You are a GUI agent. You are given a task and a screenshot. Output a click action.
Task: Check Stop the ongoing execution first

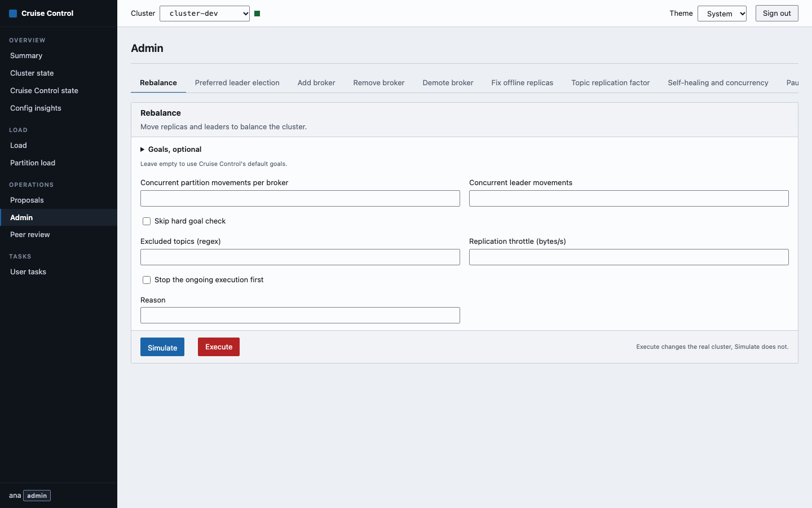(x=147, y=280)
